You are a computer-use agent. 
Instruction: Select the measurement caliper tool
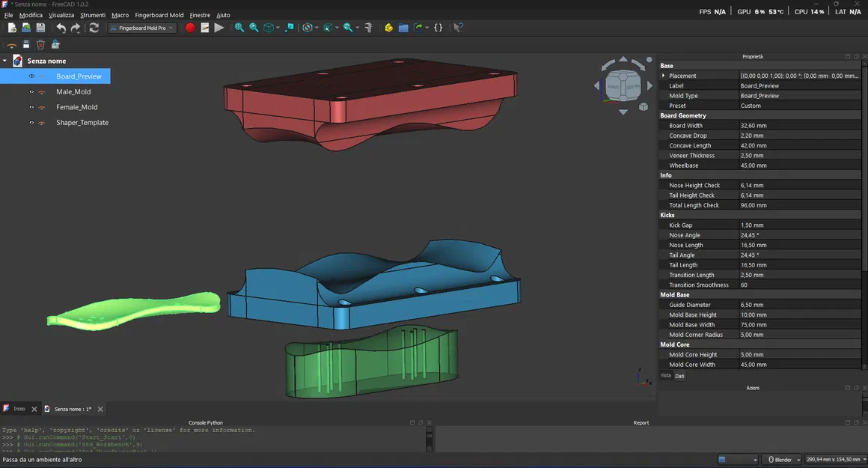pyautogui.click(x=370, y=28)
